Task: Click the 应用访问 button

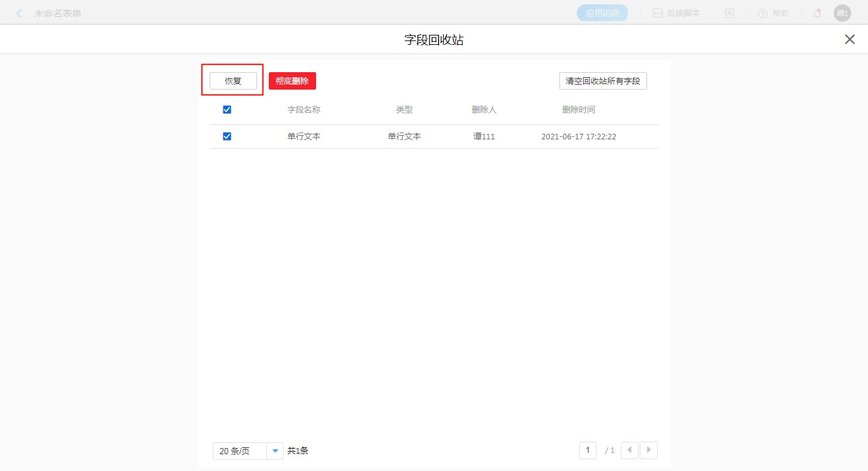Action: coord(602,13)
